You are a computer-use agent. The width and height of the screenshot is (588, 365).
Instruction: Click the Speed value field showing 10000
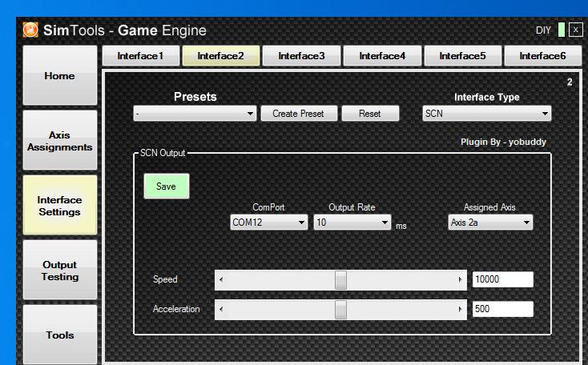pyautogui.click(x=503, y=279)
